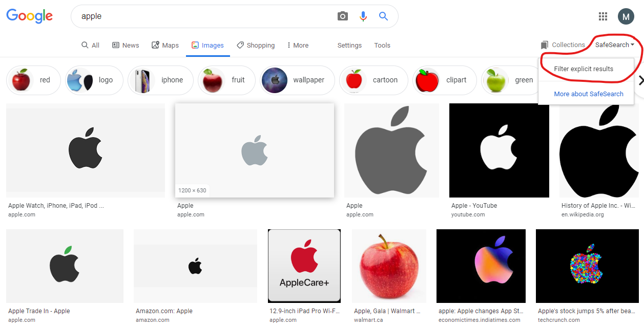
Task: Select the Images tab
Action: pyautogui.click(x=207, y=45)
